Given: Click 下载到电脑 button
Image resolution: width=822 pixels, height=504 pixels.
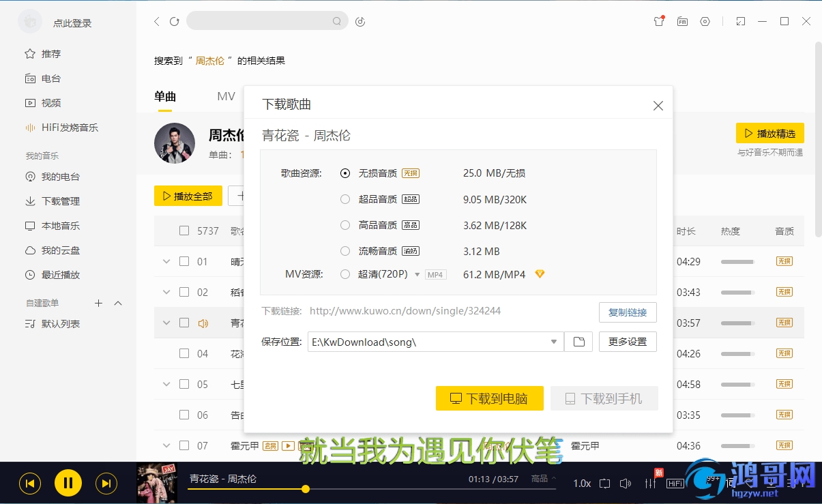Looking at the screenshot, I should pos(490,398).
